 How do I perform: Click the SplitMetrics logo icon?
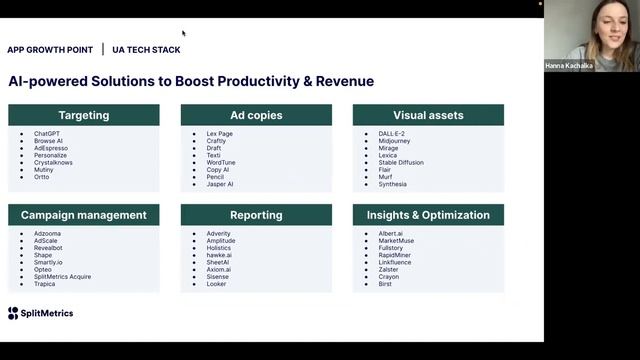tap(13, 313)
